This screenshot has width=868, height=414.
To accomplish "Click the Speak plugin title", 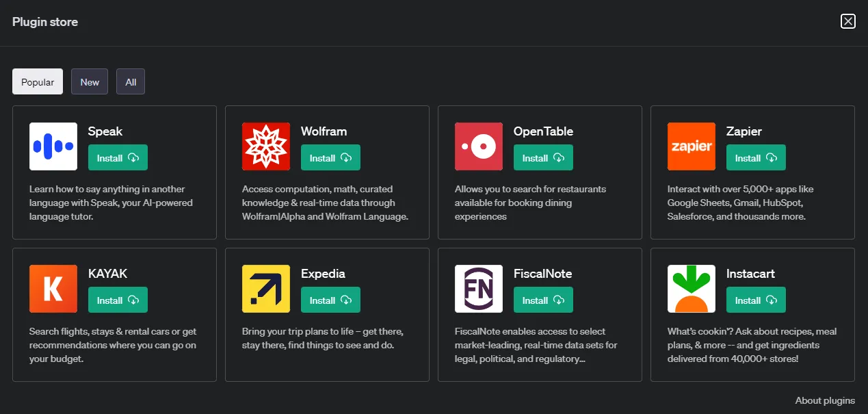I will tap(105, 131).
